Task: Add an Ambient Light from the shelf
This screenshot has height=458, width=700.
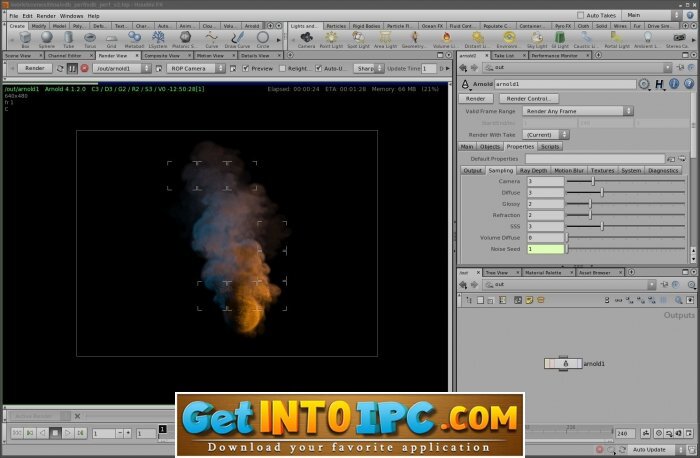Action: pyautogui.click(x=647, y=39)
